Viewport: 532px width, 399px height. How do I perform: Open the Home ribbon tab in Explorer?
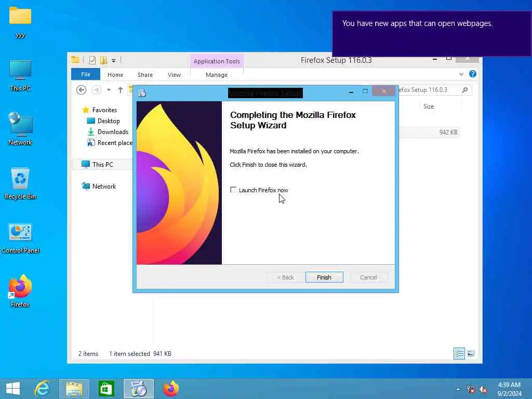[115, 75]
